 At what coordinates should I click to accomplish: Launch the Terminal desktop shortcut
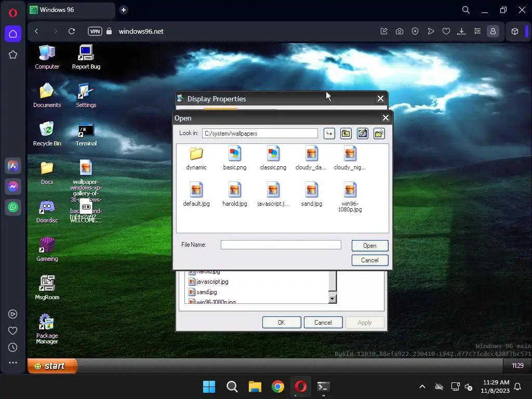tap(86, 134)
